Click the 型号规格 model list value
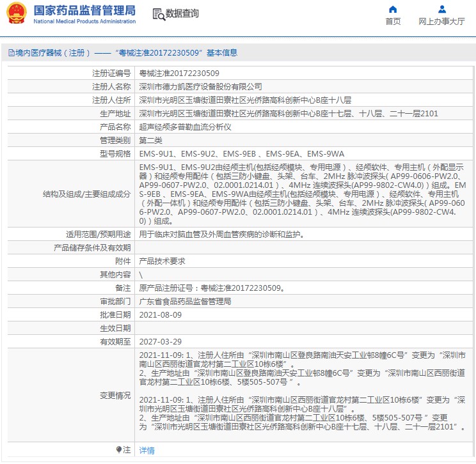476x464 pixels. point(242,154)
